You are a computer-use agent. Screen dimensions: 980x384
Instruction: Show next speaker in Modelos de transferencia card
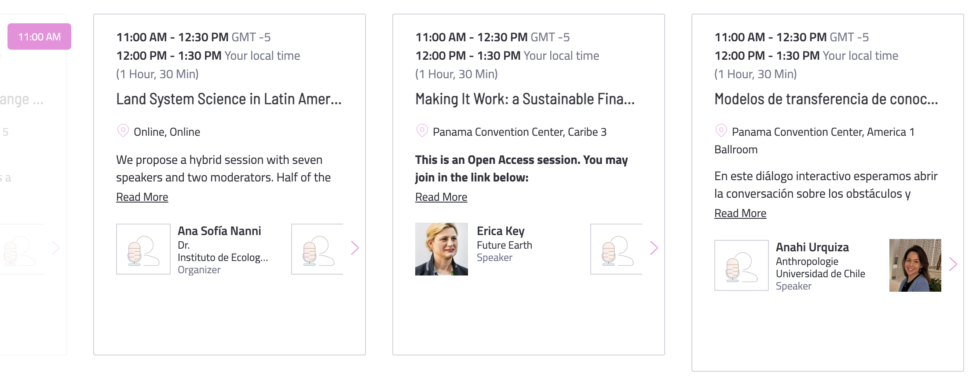coord(953,264)
